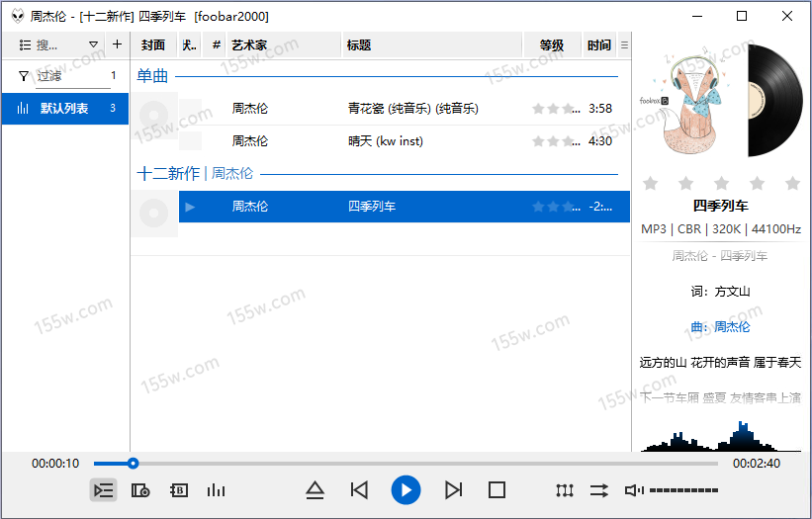Image resolution: width=812 pixels, height=519 pixels.
Task: Open the column header options menu
Action: 624,45
